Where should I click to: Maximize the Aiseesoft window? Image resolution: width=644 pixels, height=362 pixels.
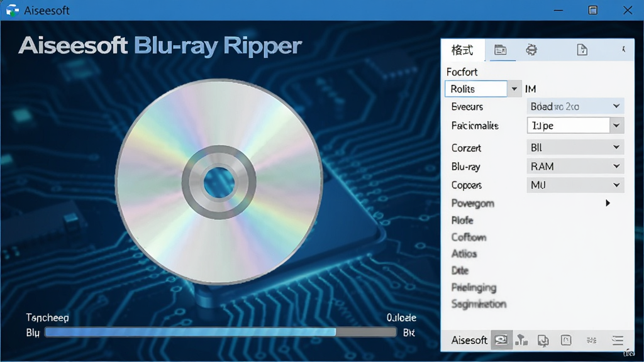592,10
